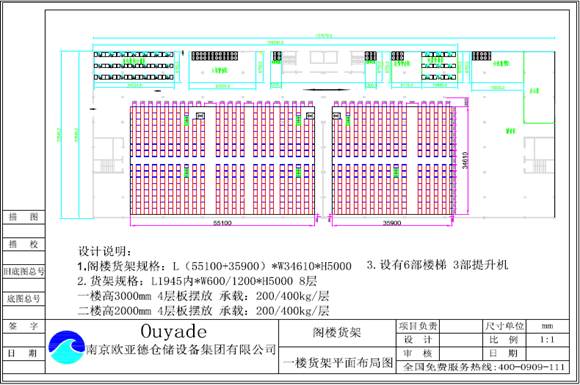Select note 2 货架规格 L1945 line
The width and height of the screenshot is (580, 385).
(x=197, y=281)
